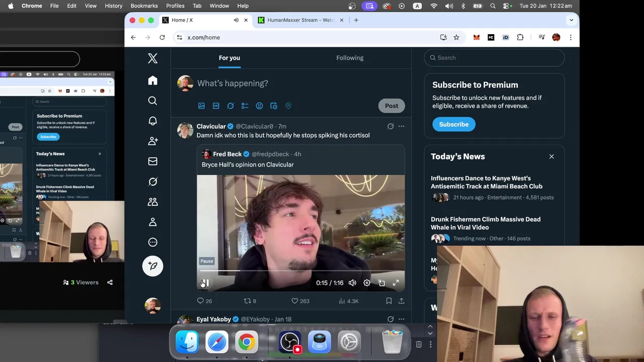Open video settings gear
644x362 pixels.
367,283
